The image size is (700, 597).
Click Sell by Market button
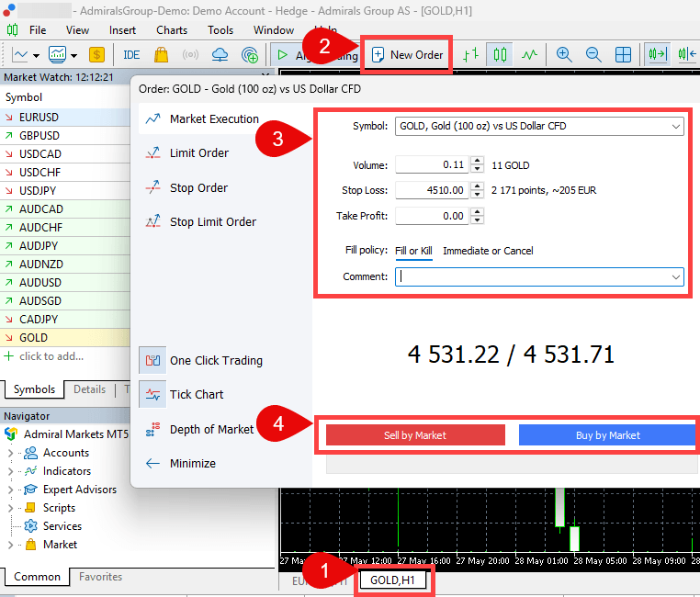(x=415, y=435)
